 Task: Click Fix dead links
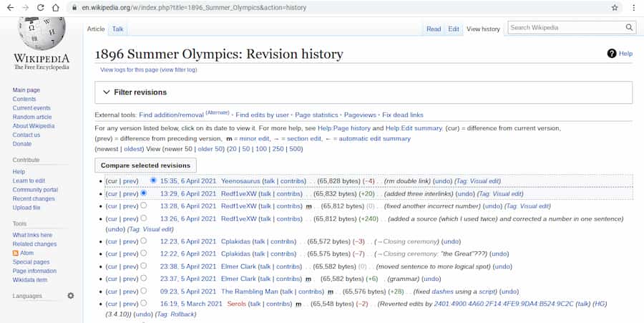tap(402, 115)
